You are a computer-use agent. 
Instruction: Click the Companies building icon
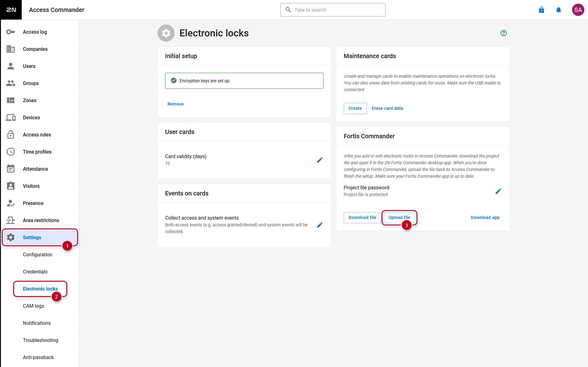click(11, 49)
